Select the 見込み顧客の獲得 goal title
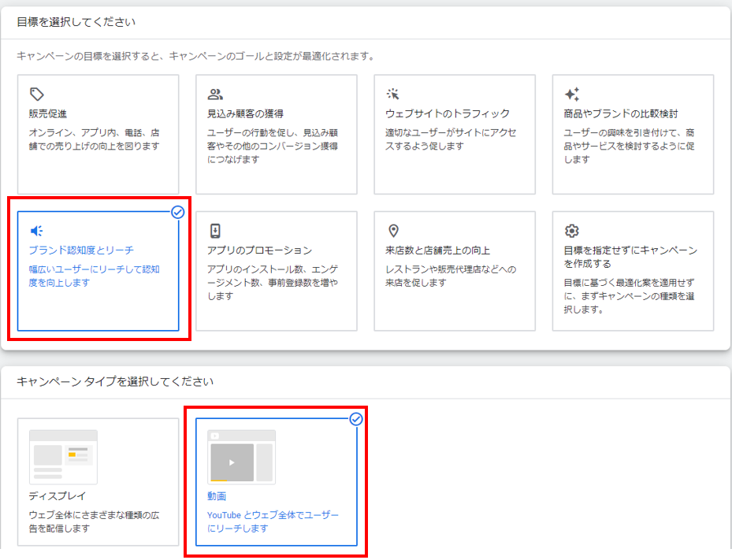Image resolution: width=732 pixels, height=560 pixels. click(x=244, y=113)
